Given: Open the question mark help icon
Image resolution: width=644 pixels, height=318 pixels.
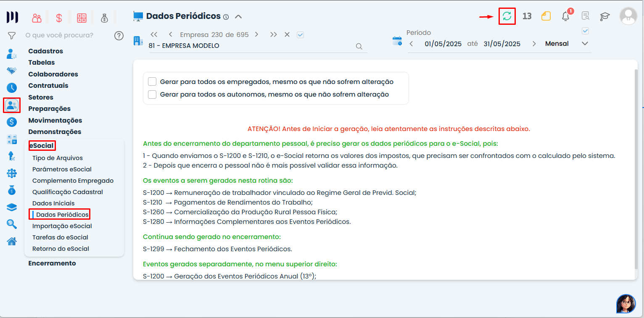Looking at the screenshot, I should click(119, 36).
